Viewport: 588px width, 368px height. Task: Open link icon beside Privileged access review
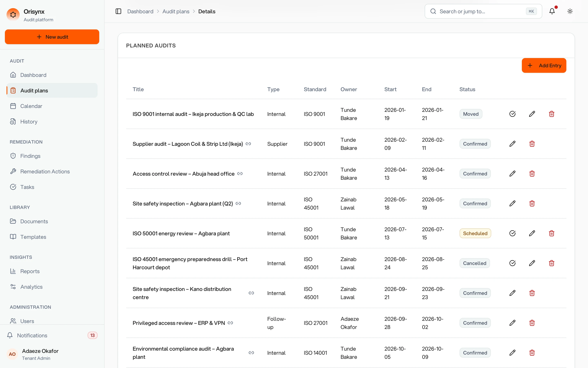tap(230, 323)
